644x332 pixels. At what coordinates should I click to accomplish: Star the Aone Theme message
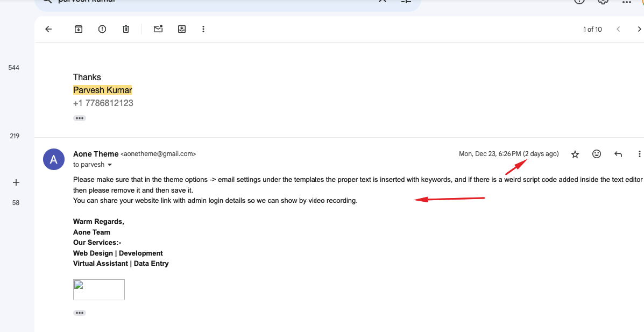tap(575, 154)
